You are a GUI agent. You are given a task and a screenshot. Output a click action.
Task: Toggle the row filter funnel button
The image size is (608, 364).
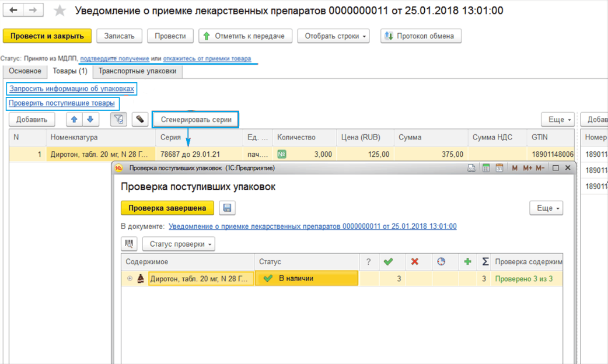[118, 120]
